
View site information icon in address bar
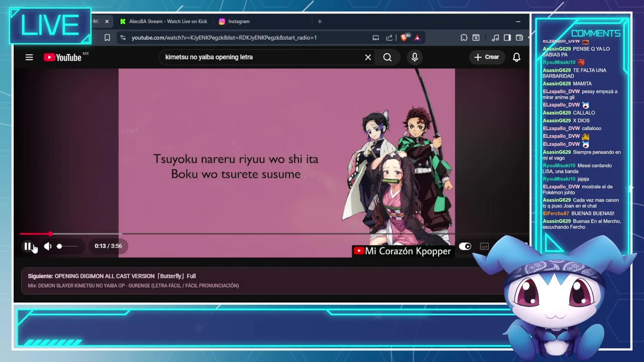[122, 38]
